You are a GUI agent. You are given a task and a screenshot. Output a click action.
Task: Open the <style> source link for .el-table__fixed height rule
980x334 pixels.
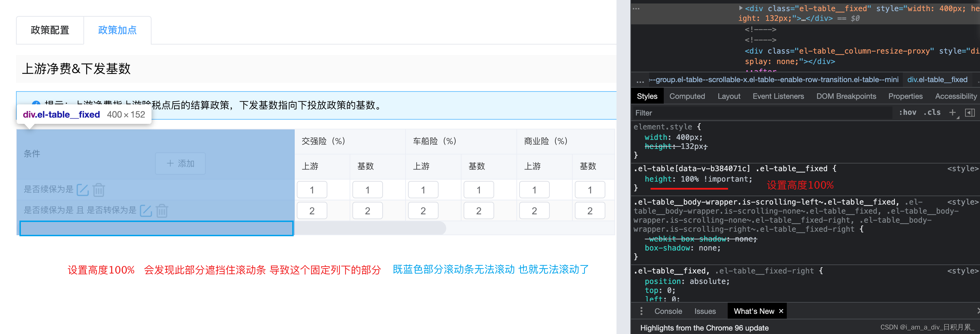[x=963, y=169]
